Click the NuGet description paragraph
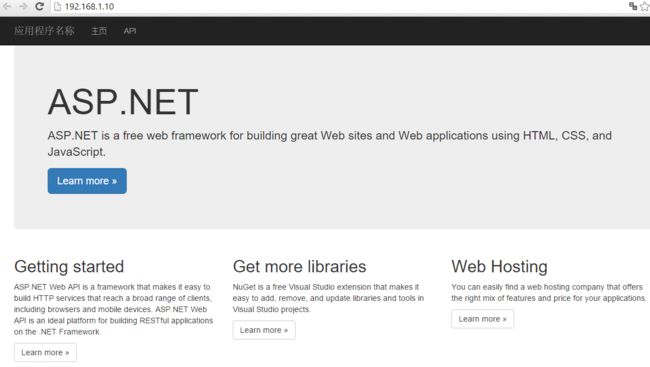650x367 pixels. pos(328,298)
